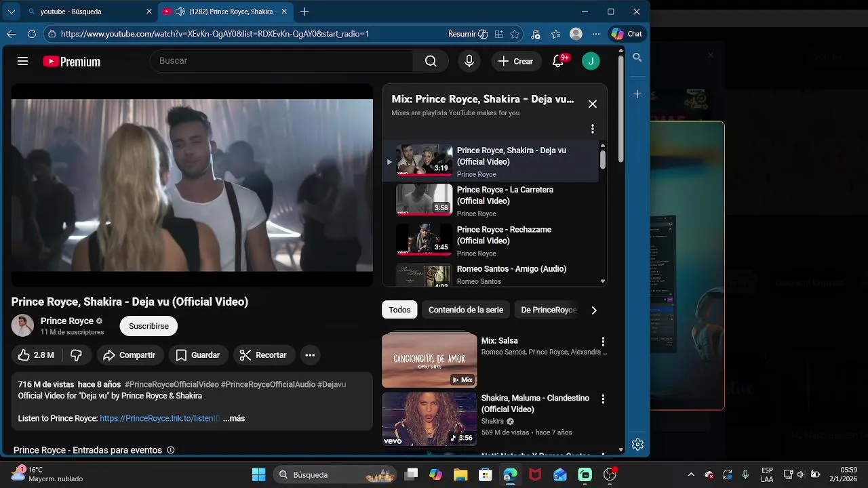This screenshot has width=868, height=488.
Task: Open a new browser tab
Action: [x=304, y=12]
